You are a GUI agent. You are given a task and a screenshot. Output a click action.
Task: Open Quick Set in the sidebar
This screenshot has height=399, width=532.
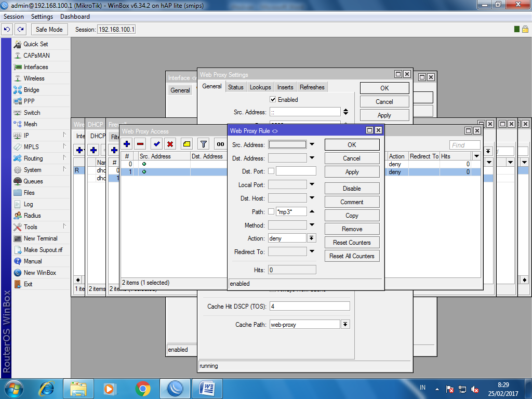pyautogui.click(x=36, y=44)
